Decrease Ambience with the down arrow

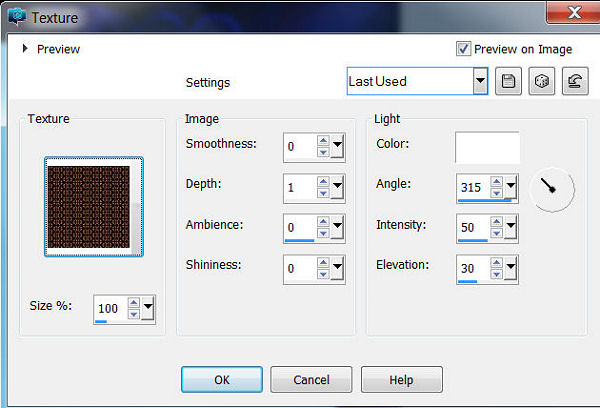(323, 233)
